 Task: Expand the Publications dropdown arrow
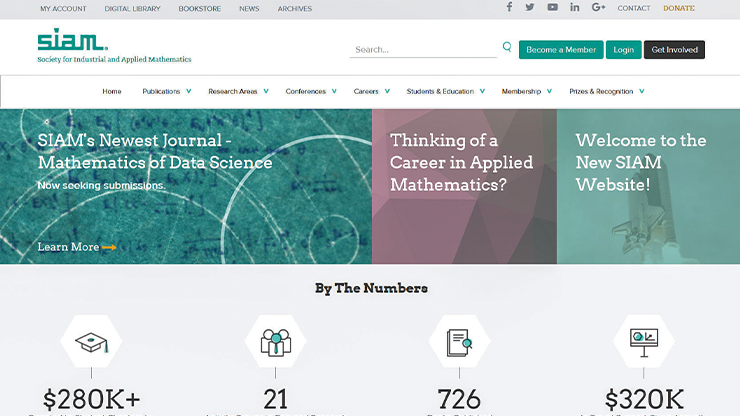pyautogui.click(x=188, y=91)
